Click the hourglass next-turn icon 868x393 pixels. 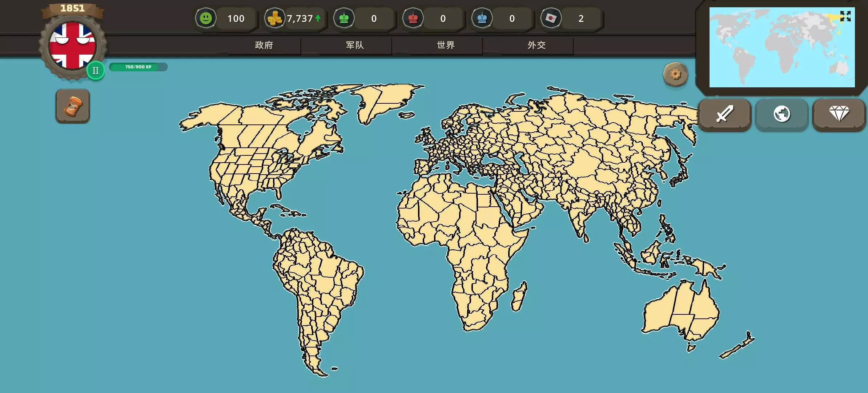pos(73,107)
